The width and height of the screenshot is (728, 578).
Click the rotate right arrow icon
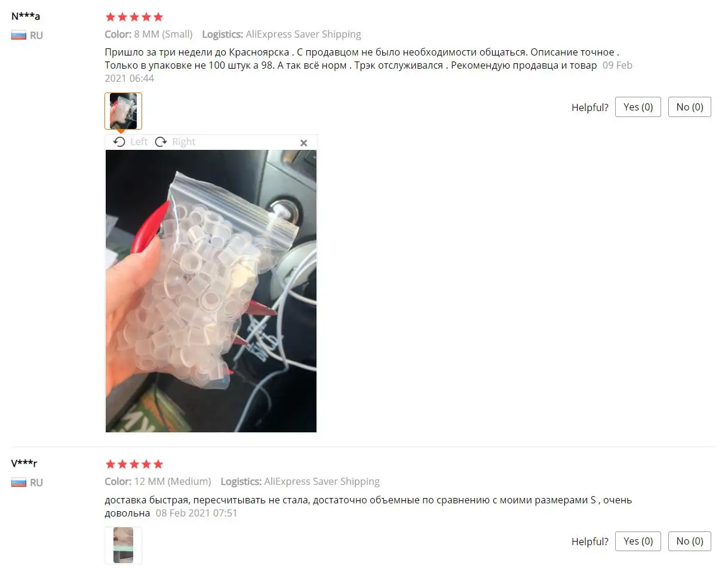coord(161,142)
